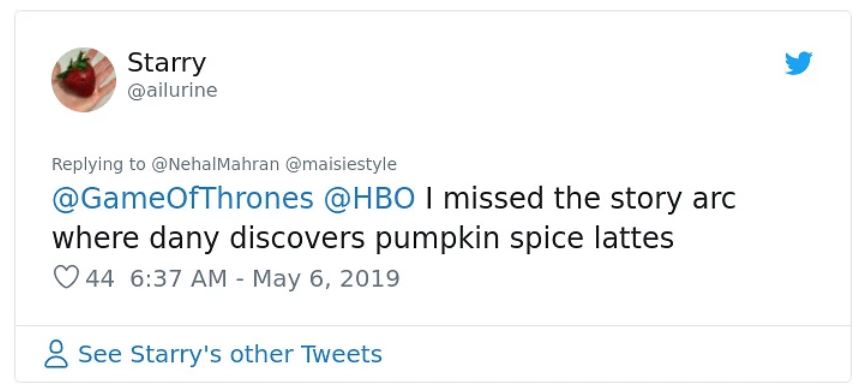858x389 pixels.
Task: Open the @maisiestyle reply mention
Action: (341, 164)
